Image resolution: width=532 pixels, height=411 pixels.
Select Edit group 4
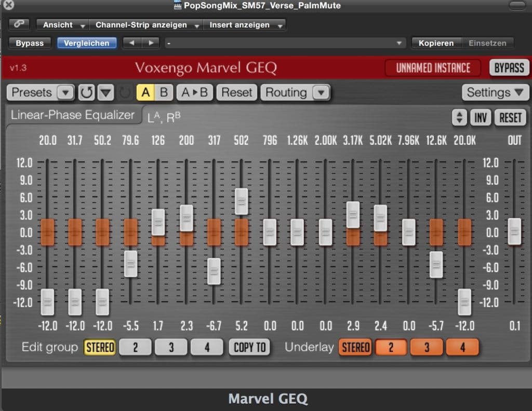(x=207, y=347)
